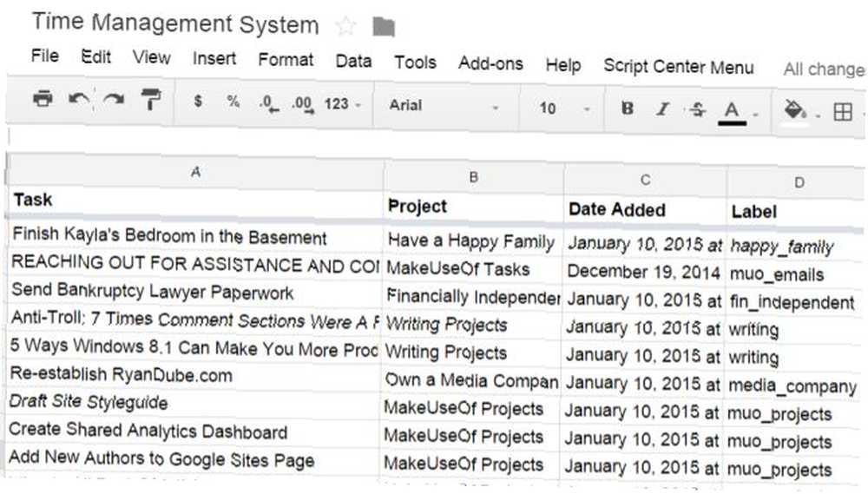Select the December 19, 2014 date cell

(x=644, y=272)
